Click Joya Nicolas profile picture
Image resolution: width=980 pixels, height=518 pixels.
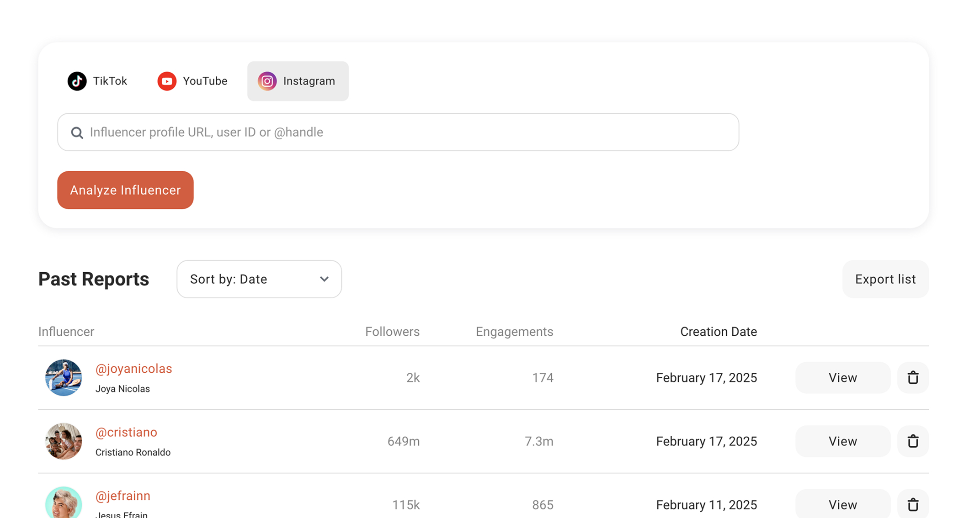click(64, 378)
